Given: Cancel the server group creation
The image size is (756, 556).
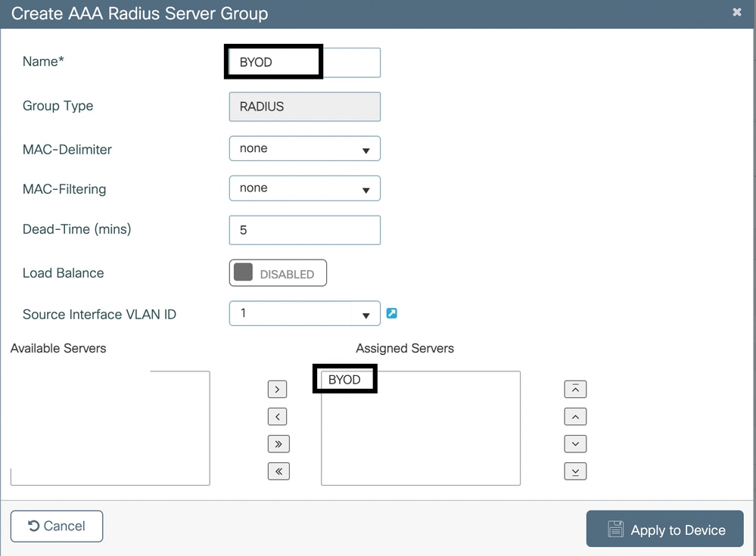Looking at the screenshot, I should 56,526.
